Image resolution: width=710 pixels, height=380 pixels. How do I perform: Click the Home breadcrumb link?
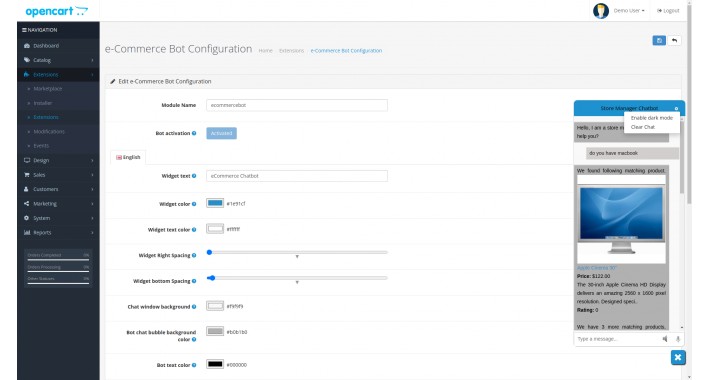point(265,51)
